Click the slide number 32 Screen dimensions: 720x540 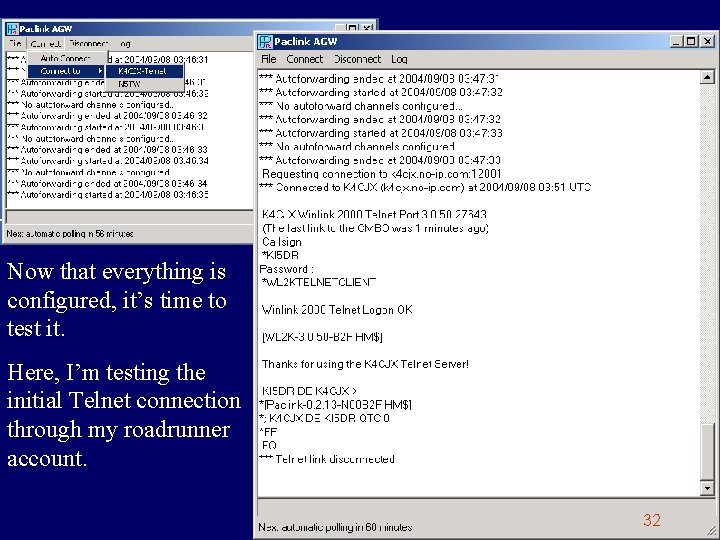point(652,520)
